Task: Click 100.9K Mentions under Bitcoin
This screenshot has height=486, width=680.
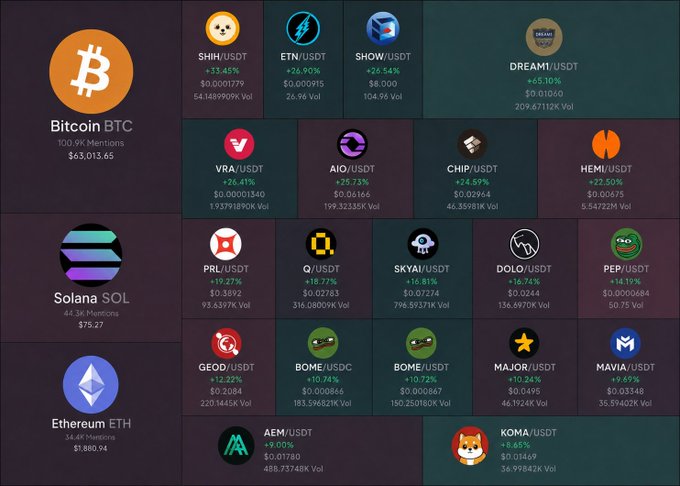Action: (x=91, y=143)
